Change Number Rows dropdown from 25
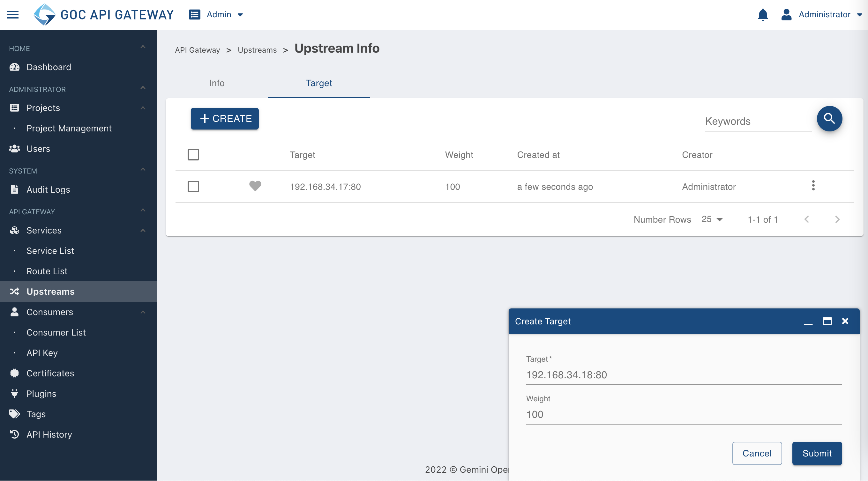The image size is (868, 481). (x=712, y=219)
